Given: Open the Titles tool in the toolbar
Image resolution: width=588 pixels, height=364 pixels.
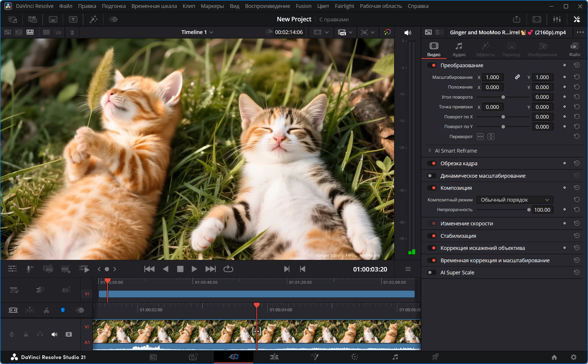Looking at the screenshot, I should [73, 19].
